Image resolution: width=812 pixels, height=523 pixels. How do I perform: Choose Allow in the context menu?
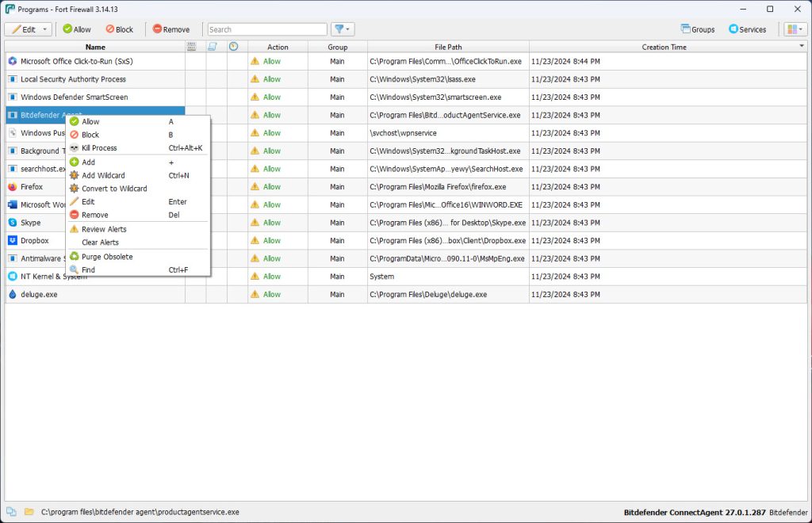click(138, 121)
